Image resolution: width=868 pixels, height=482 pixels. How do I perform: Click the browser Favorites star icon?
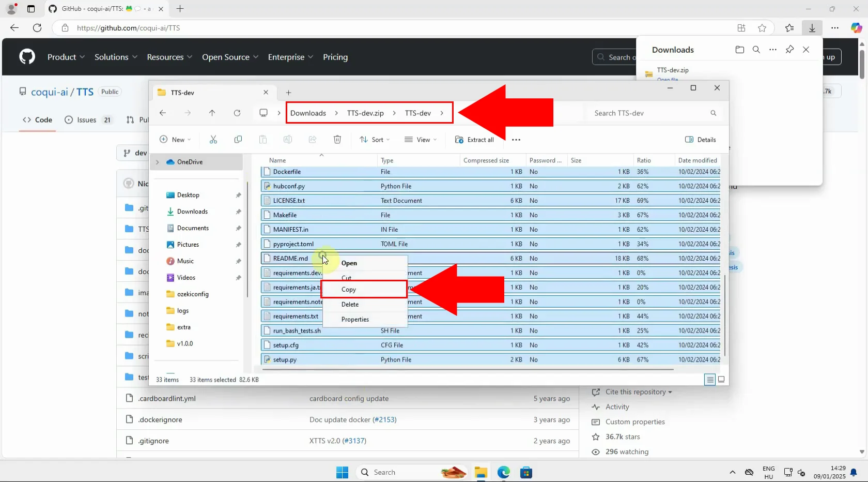762,28
